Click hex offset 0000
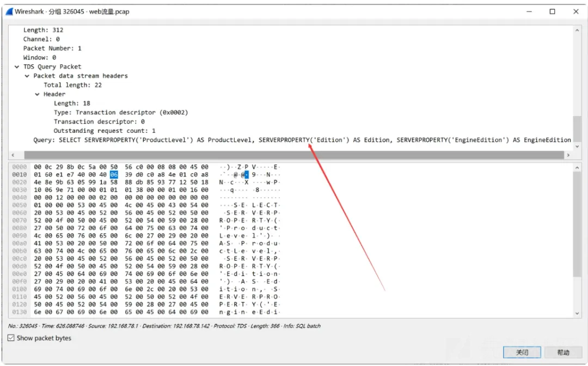Screen dimensions: 588x366 (20, 167)
